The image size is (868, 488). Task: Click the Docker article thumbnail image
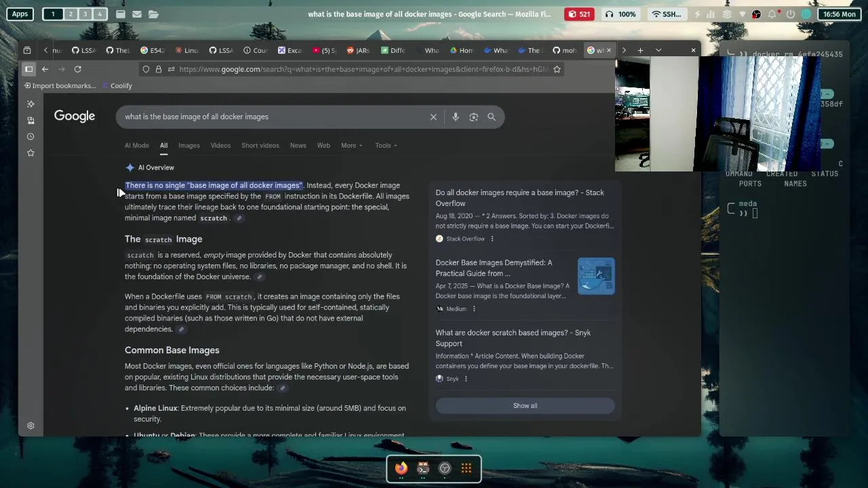point(596,276)
